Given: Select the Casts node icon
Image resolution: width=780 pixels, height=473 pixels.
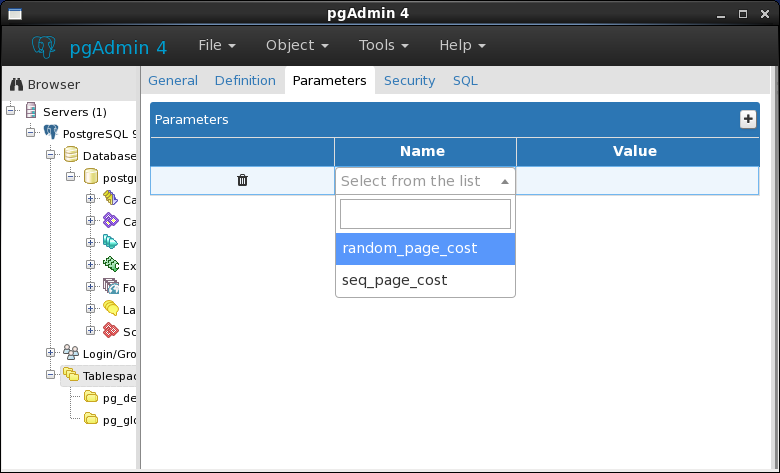Looking at the screenshot, I should tap(110, 198).
